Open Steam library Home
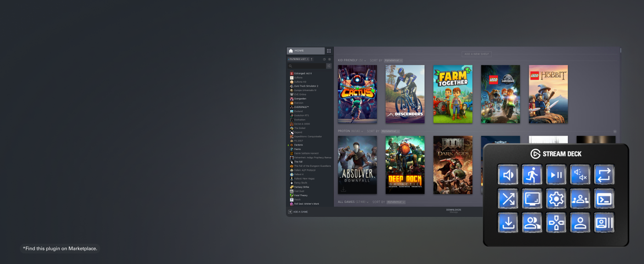644x264 pixels. coord(306,51)
